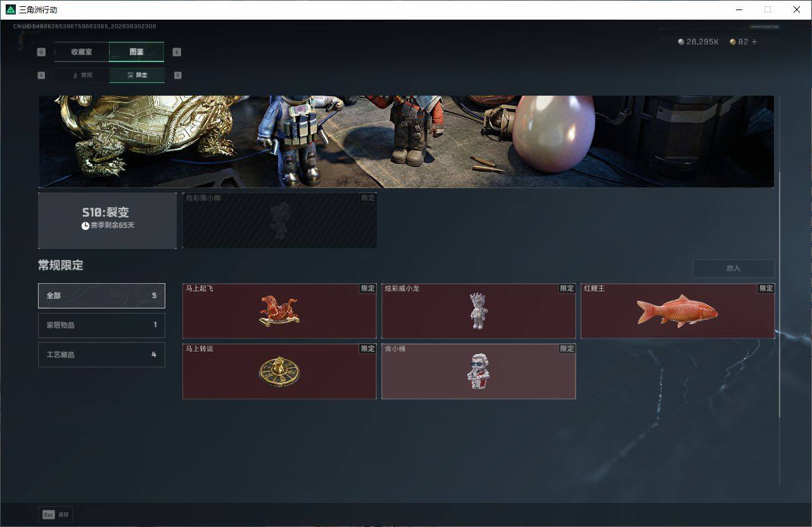Click the golden wheel 马上转运 icon
This screenshot has height=527, width=812.
coord(279,372)
